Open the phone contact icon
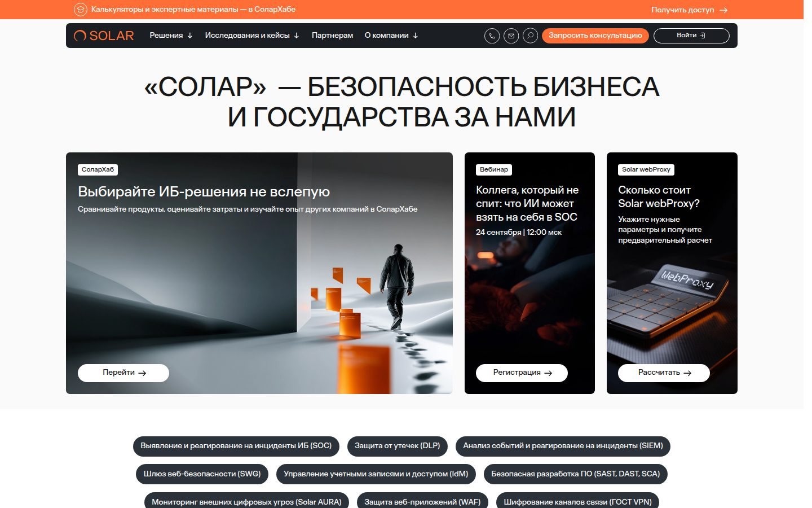This screenshot has height=508, width=812. [492, 36]
